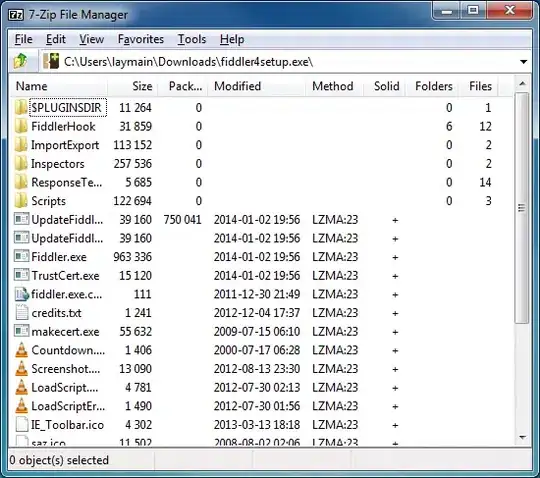Click the modified date 2009-07-15 06:10
This screenshot has height=478, width=540.
pyautogui.click(x=257, y=331)
